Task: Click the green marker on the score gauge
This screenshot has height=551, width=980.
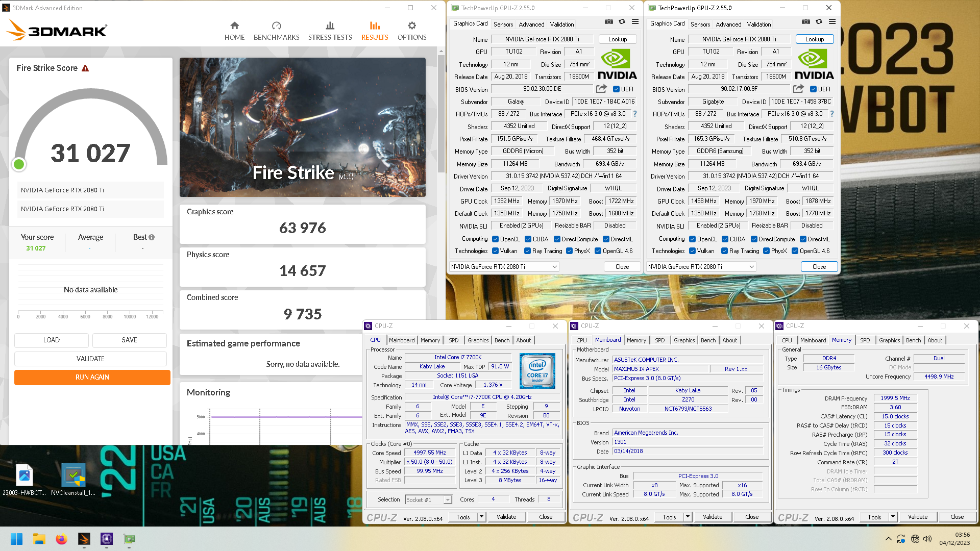Action: [19, 164]
